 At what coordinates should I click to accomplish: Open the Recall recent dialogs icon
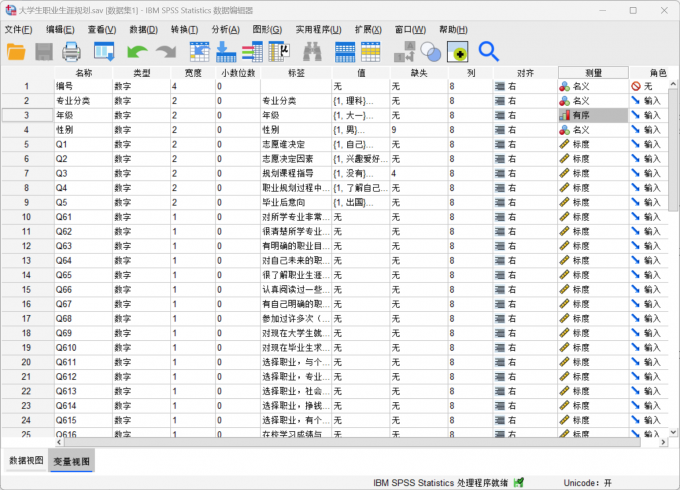click(x=104, y=52)
